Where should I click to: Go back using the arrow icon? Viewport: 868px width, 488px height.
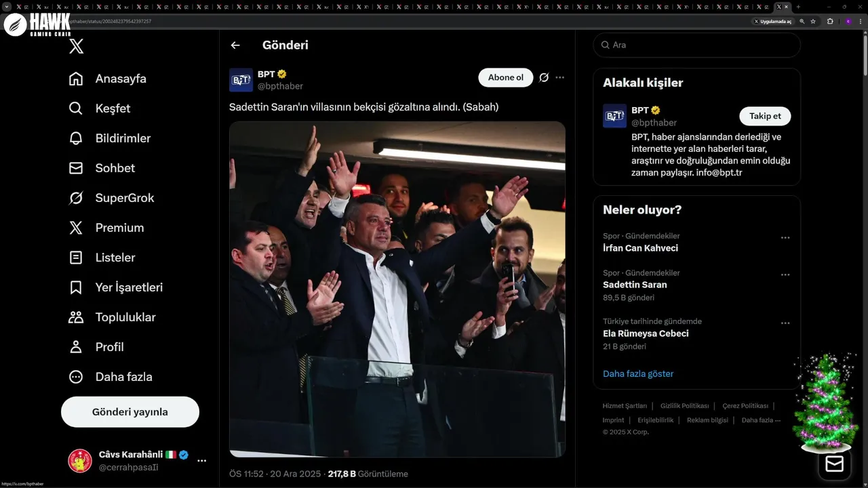[x=235, y=45]
